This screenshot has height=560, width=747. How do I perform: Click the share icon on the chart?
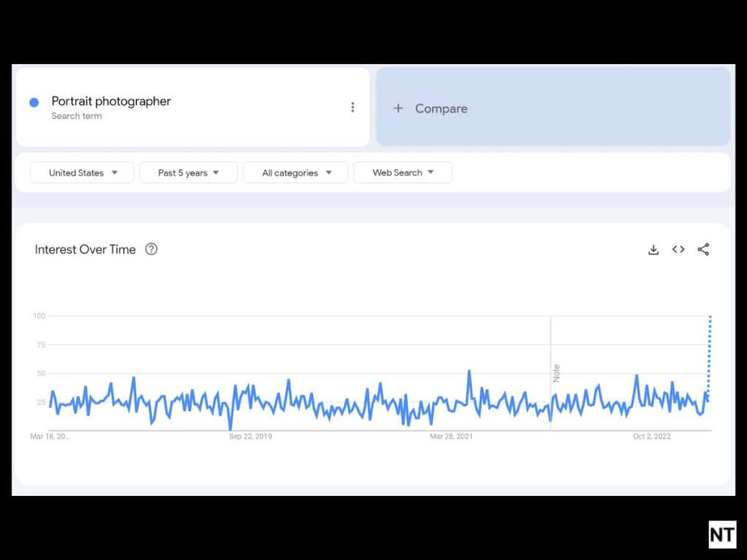(x=703, y=249)
